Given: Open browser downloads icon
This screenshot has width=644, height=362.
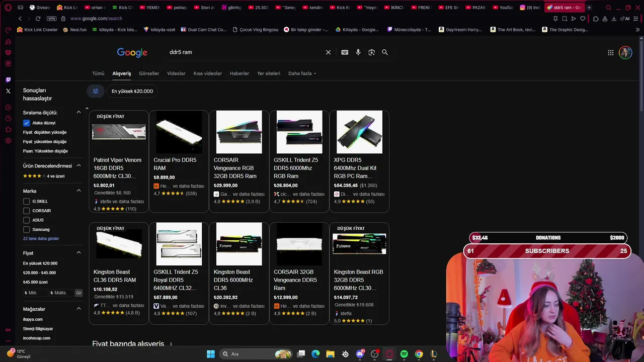Looking at the screenshot, I should point(613,19).
